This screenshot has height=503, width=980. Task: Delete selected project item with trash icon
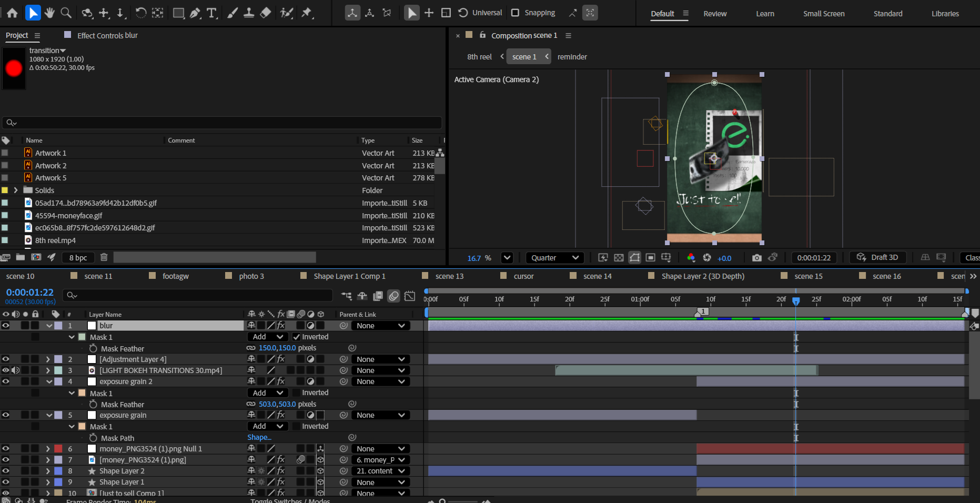[104, 257]
